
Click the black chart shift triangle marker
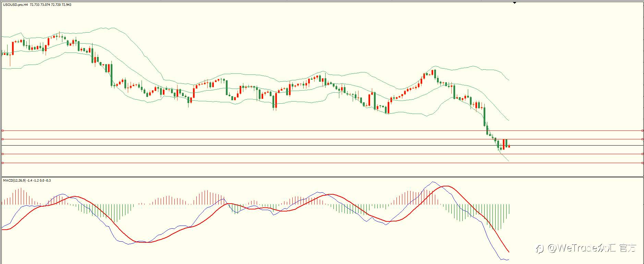514,3
